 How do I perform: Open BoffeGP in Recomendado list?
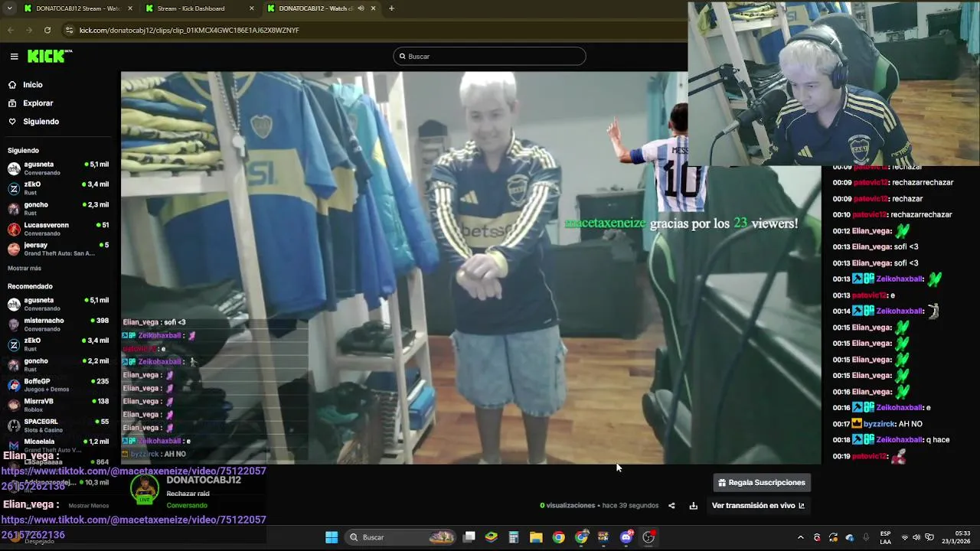(58, 385)
